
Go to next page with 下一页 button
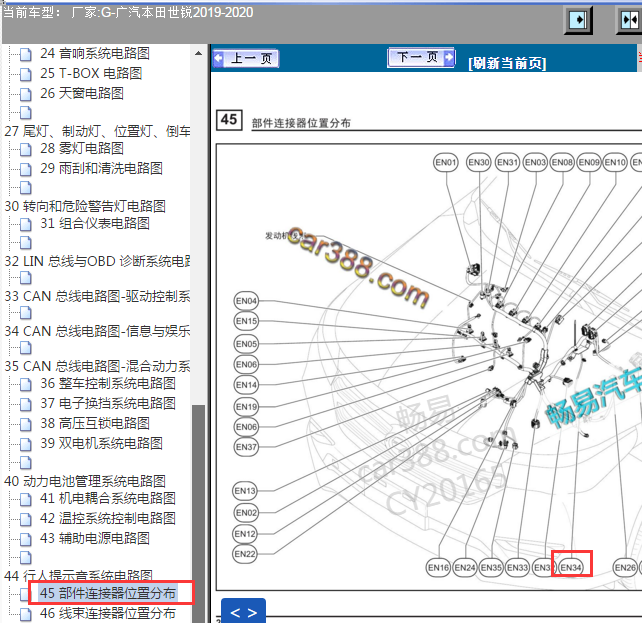click(x=420, y=57)
